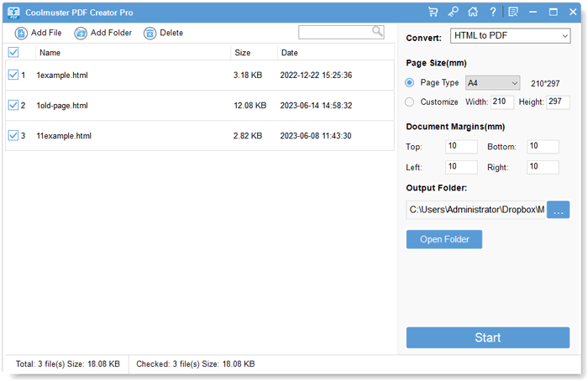
Task: Click the search magnifier icon
Action: click(x=377, y=31)
